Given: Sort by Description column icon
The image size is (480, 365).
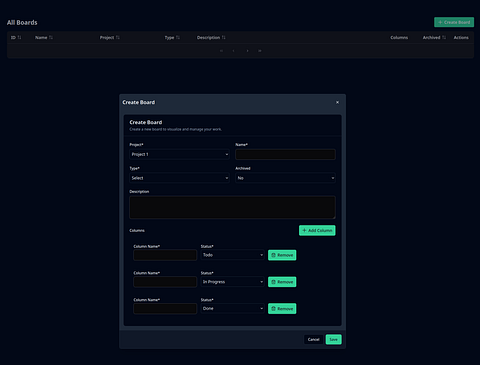Looking at the screenshot, I should coord(223,37).
